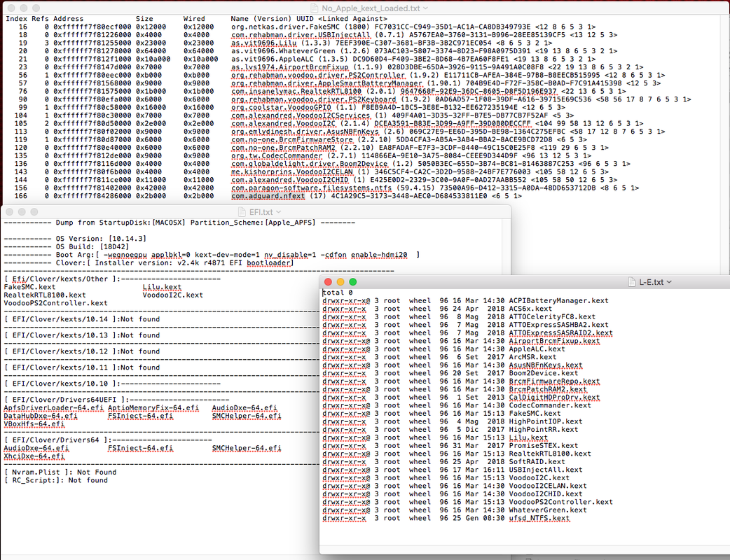This screenshot has width=730, height=560.
Task: Click 'SoftRAID.kext' in L-E.txt
Action: click(x=537, y=462)
